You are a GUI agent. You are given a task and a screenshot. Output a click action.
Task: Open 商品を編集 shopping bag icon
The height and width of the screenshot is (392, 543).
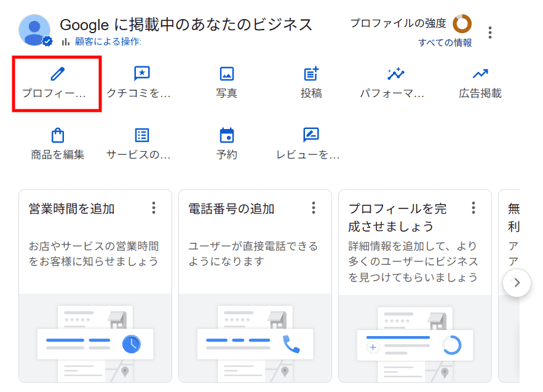[x=57, y=135]
